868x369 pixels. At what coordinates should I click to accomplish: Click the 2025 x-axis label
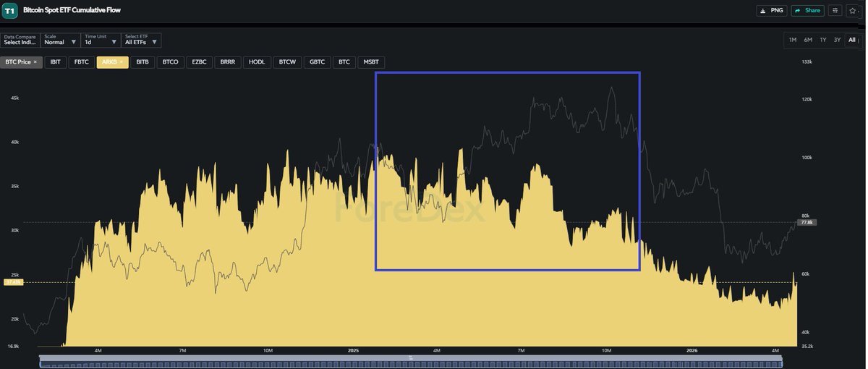(x=353, y=350)
